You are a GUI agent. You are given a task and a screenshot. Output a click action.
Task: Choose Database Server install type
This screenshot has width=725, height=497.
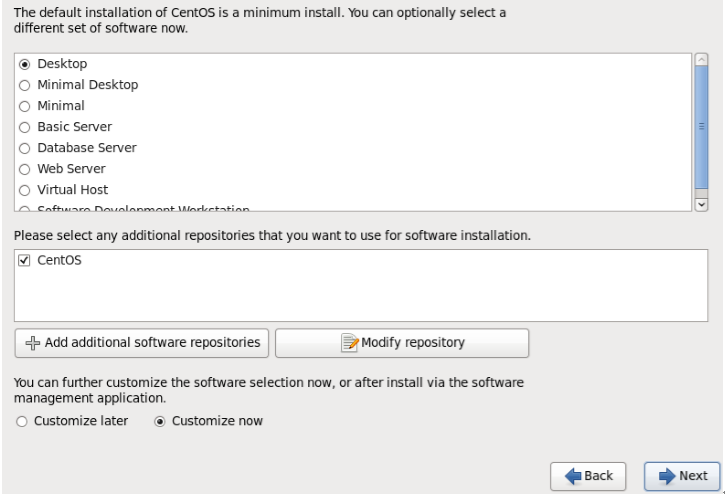(x=25, y=148)
